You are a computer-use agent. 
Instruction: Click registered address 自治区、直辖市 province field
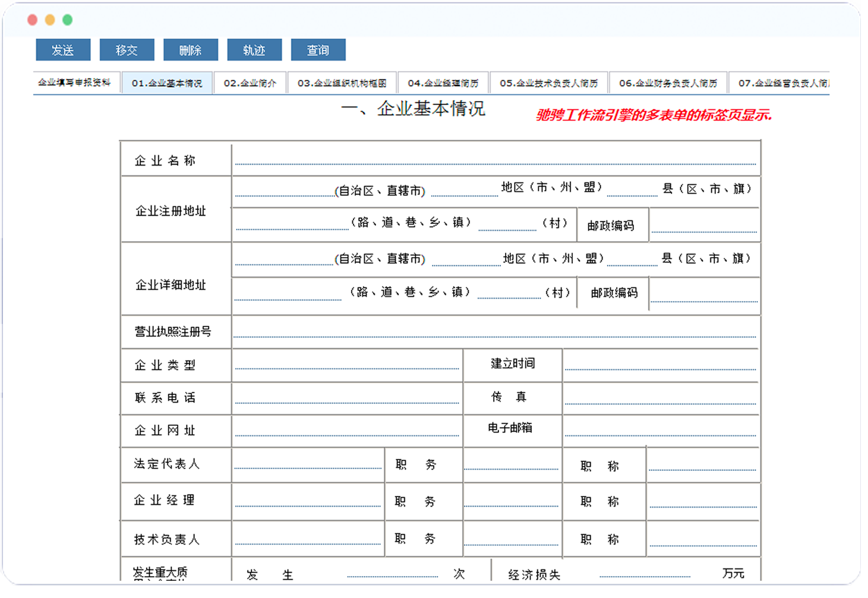click(x=285, y=189)
